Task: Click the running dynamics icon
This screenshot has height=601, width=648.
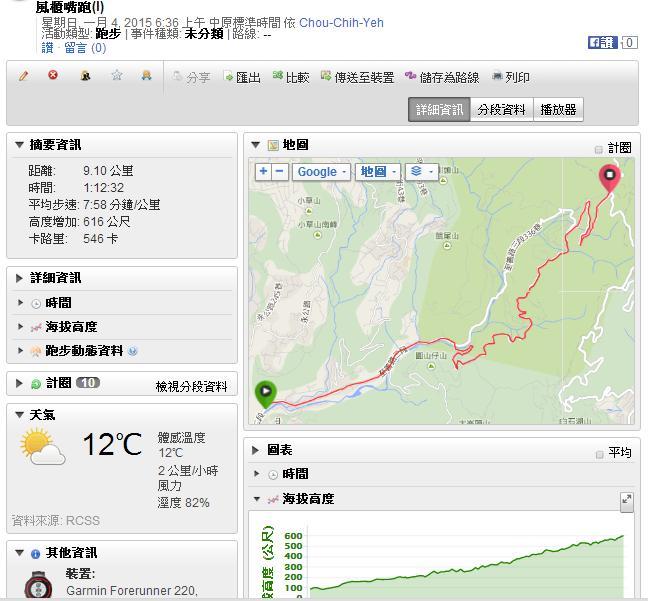Action: pos(36,351)
